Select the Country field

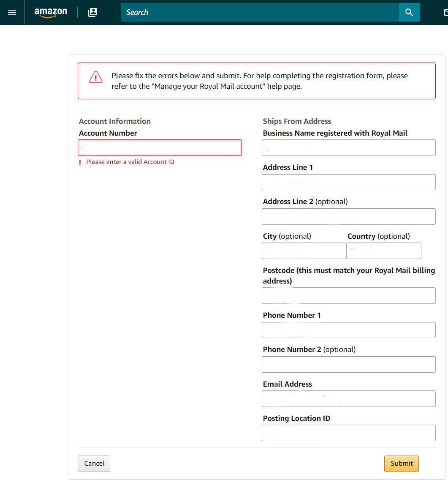383,251
